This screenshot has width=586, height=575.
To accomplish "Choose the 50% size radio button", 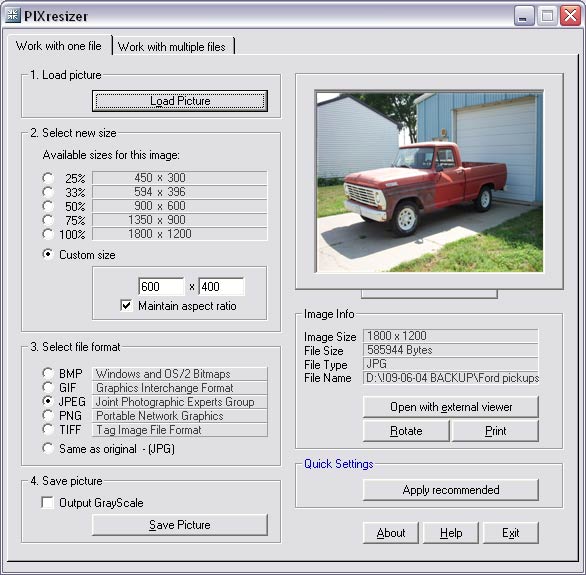I will point(48,206).
